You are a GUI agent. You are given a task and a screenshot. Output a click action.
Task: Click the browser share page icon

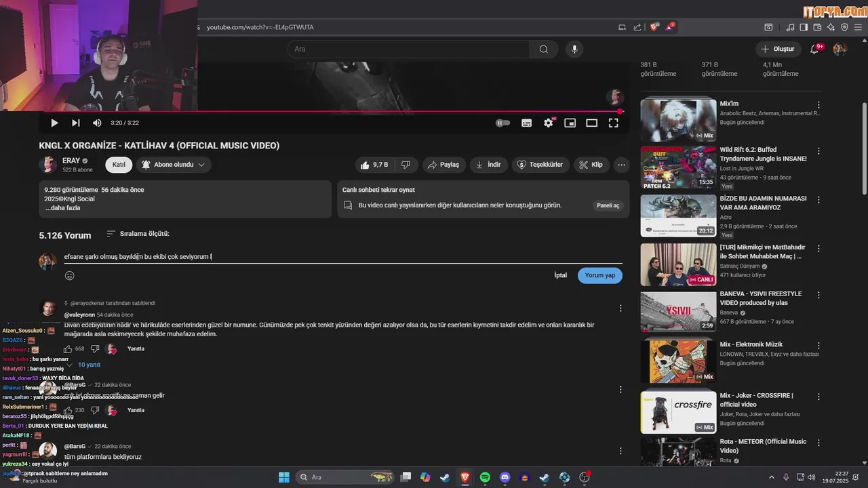[x=637, y=27]
